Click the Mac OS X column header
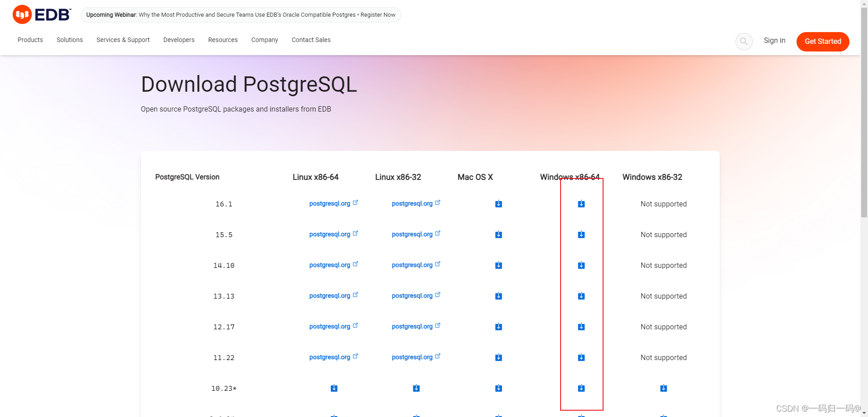The height and width of the screenshot is (417, 868). pyautogui.click(x=475, y=177)
